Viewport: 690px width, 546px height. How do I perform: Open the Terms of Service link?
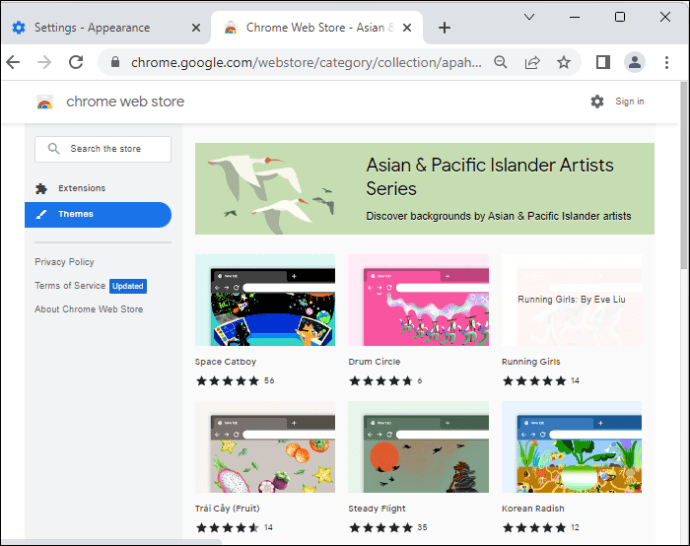point(70,286)
